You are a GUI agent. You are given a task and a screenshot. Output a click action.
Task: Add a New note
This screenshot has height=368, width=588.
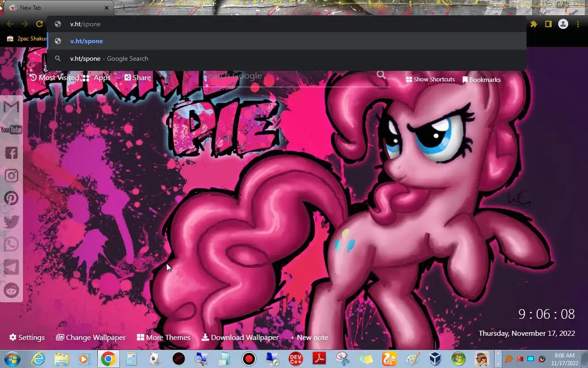[x=309, y=337]
